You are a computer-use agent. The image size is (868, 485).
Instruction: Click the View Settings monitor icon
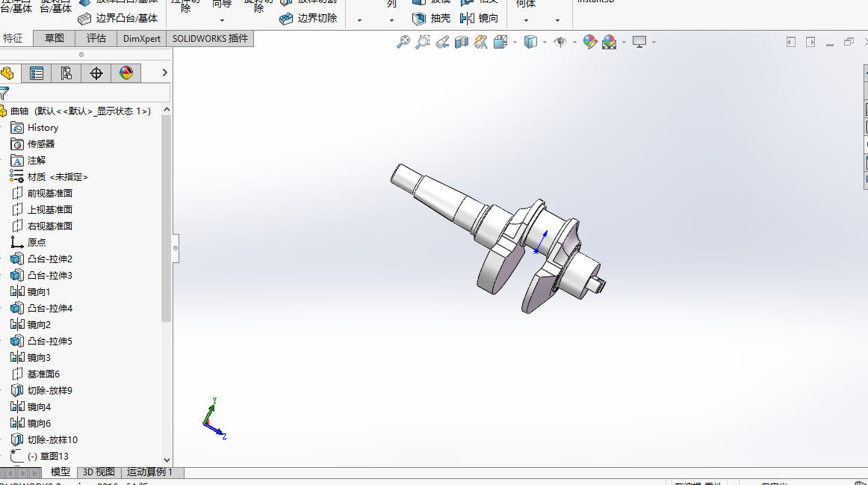tap(639, 42)
